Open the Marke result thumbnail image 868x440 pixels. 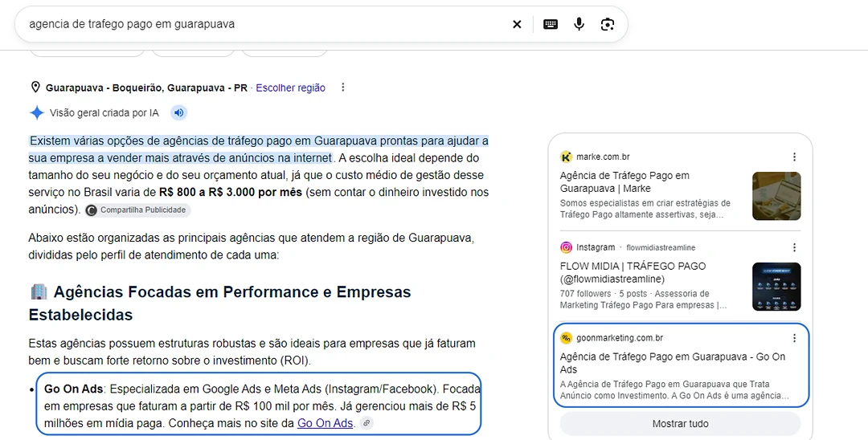776,196
